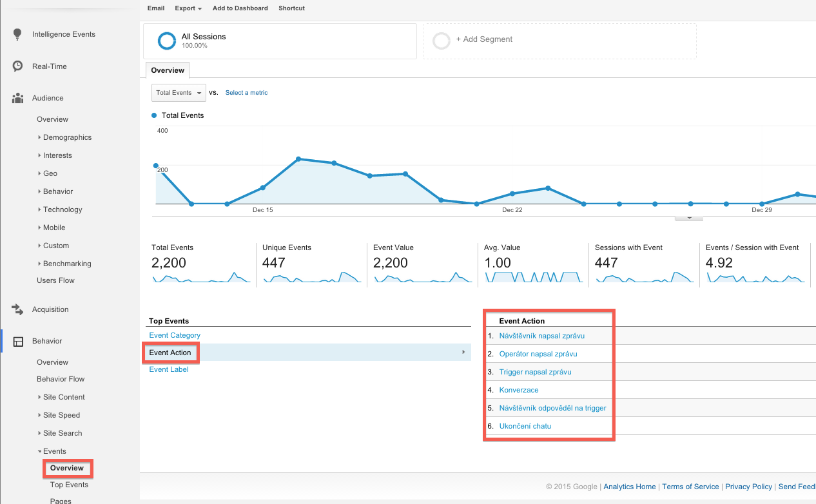Select the Overview tab above chart
The width and height of the screenshot is (816, 504).
point(168,70)
